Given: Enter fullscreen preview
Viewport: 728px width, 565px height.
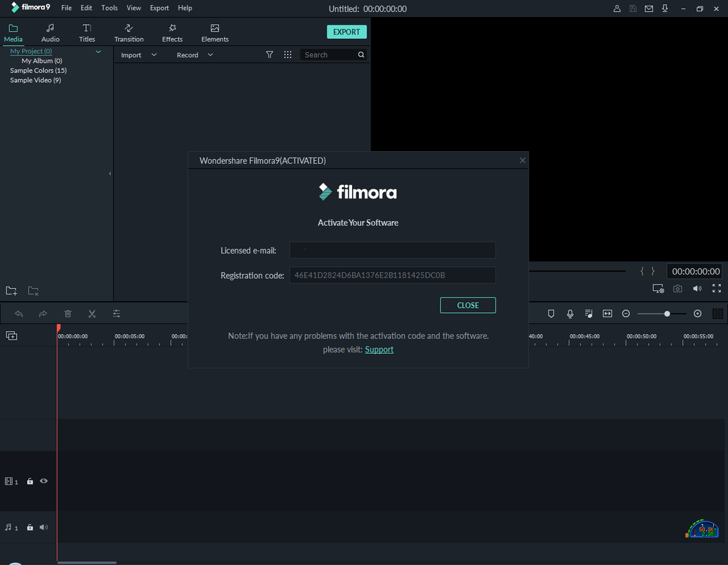Looking at the screenshot, I should (717, 289).
